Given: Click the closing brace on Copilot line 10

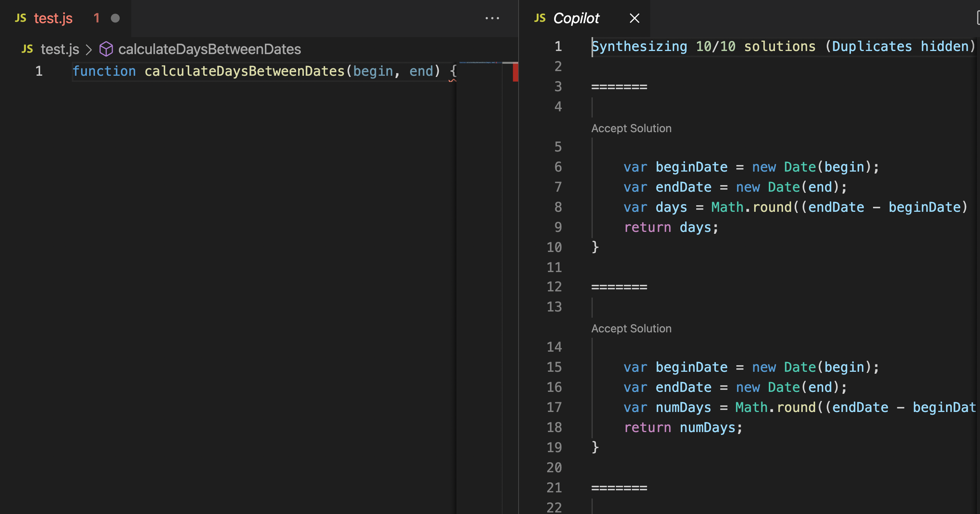Looking at the screenshot, I should pos(595,247).
